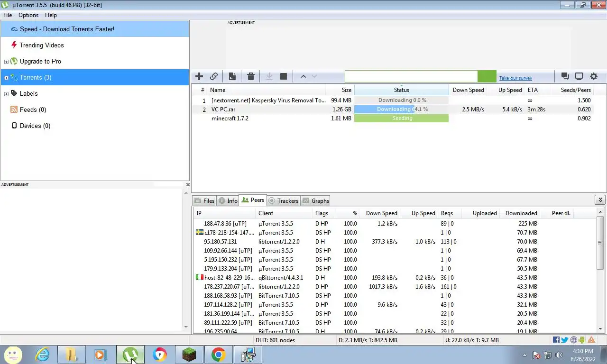
Task: Select peer 95.180.57.131 row
Action: (x=395, y=242)
